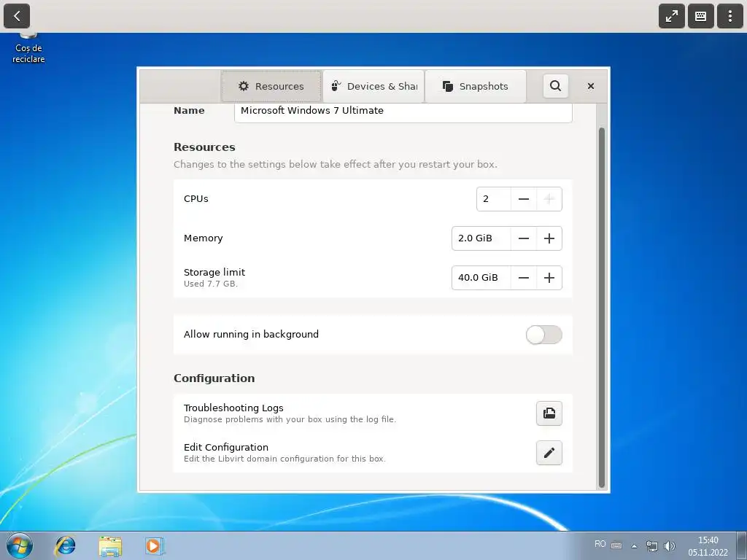
Task: Open the Devices & Shares tab
Action: point(373,86)
